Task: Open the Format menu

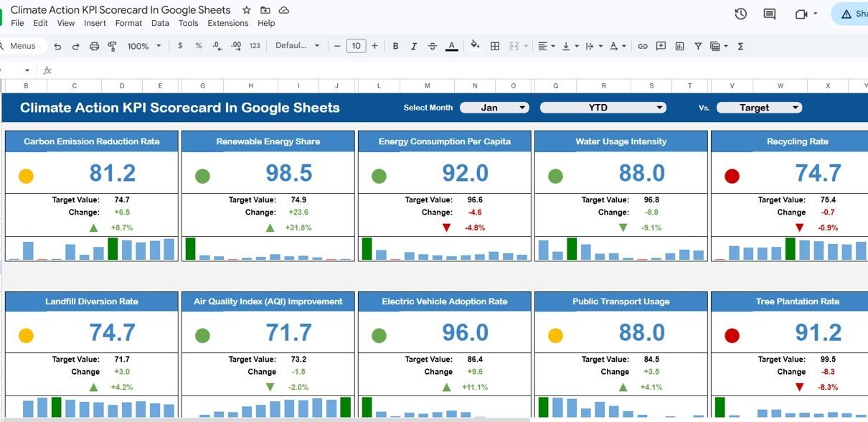Action: [128, 23]
